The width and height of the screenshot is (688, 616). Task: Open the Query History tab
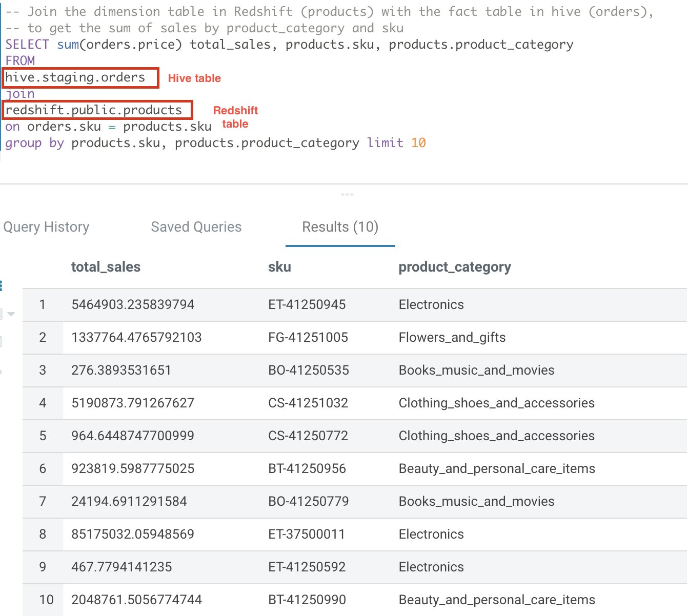pyautogui.click(x=46, y=227)
